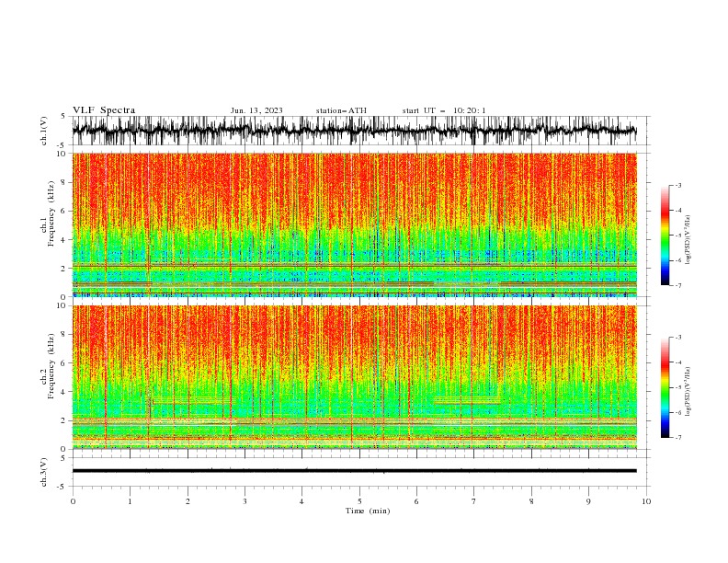Click the 'start UT = 10:20:1' label
Screen dimensions: 728x563
(x=444, y=110)
